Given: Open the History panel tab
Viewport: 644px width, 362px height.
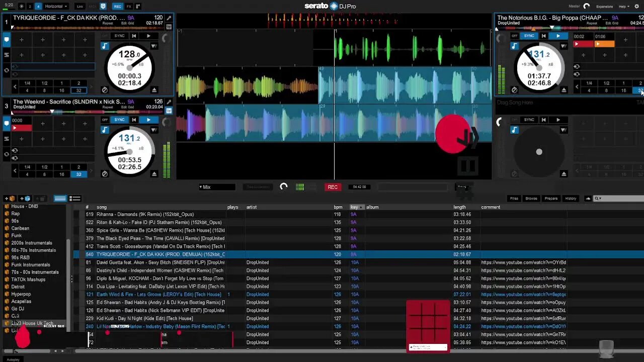Looking at the screenshot, I should (x=571, y=199).
